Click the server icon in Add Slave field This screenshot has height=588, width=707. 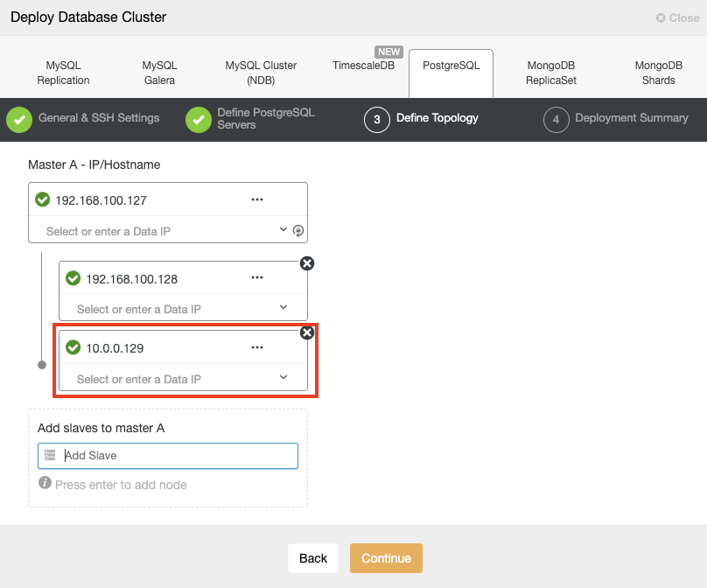[x=50, y=455]
